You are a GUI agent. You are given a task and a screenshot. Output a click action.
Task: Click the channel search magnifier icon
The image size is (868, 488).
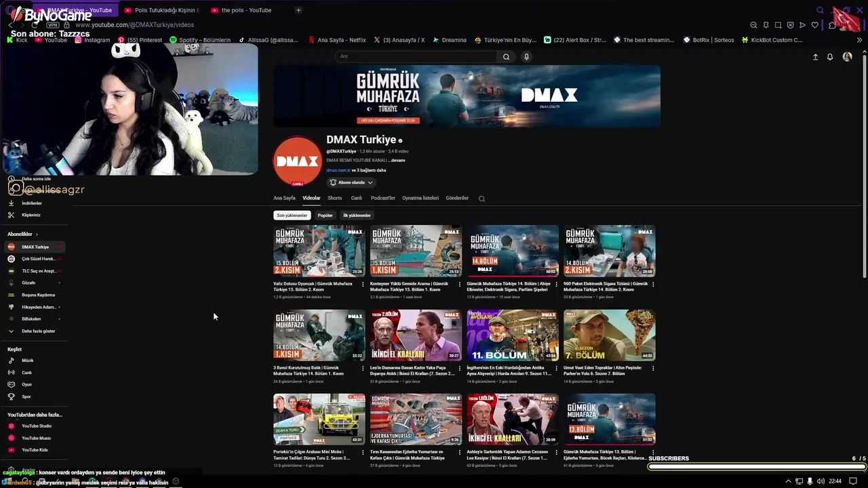pos(481,199)
